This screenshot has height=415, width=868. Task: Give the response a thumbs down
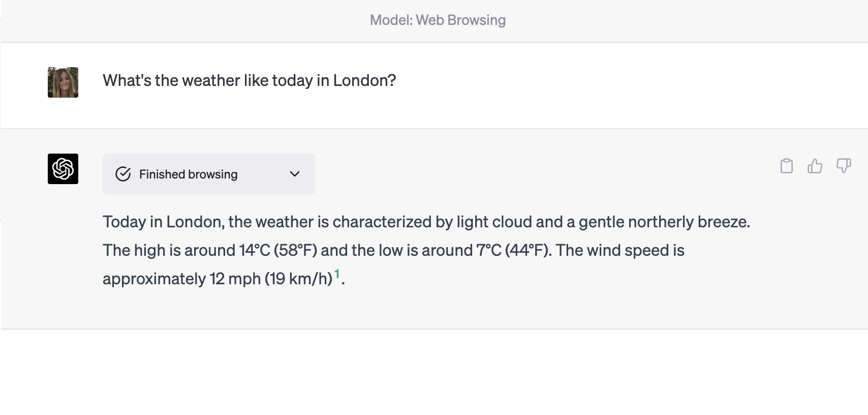click(844, 166)
